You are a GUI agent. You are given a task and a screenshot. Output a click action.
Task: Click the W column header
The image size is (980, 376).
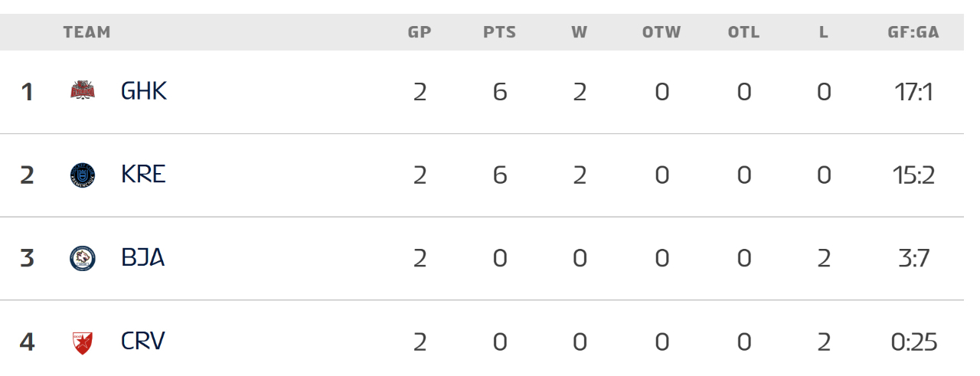[x=579, y=32]
